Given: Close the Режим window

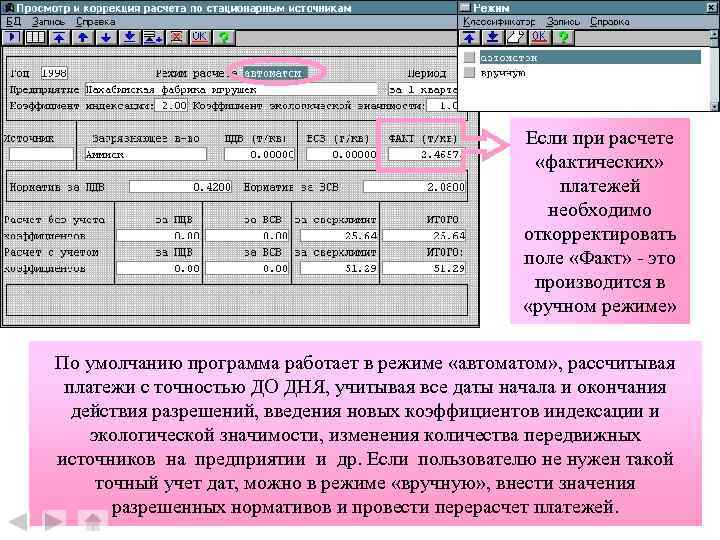Looking at the screenshot, I should click(x=713, y=8).
